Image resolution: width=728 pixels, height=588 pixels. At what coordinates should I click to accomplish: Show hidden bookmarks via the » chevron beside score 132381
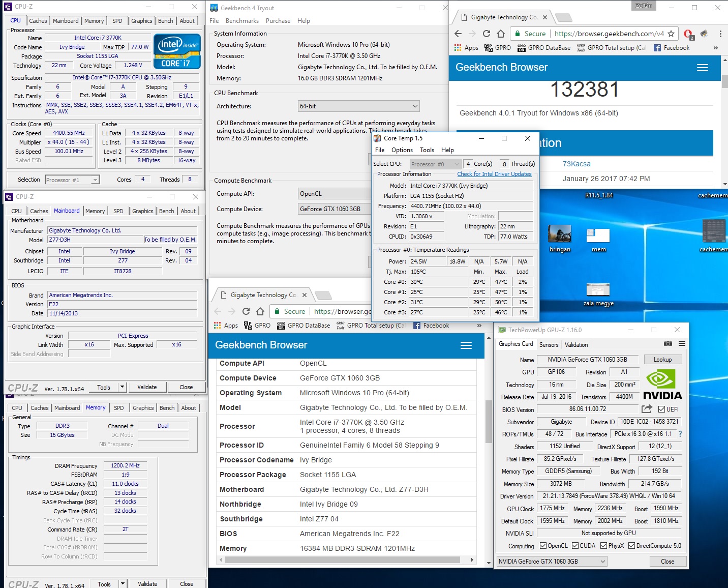[716, 48]
